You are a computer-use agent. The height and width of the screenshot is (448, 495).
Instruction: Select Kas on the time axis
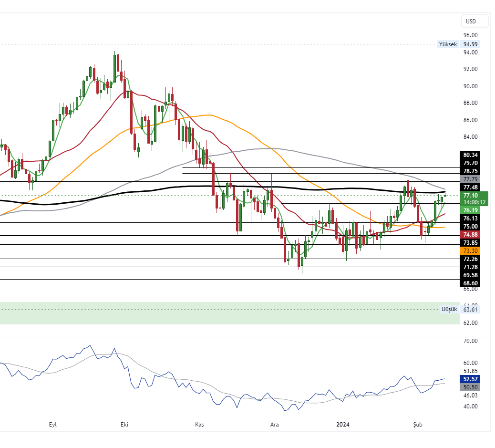click(200, 424)
